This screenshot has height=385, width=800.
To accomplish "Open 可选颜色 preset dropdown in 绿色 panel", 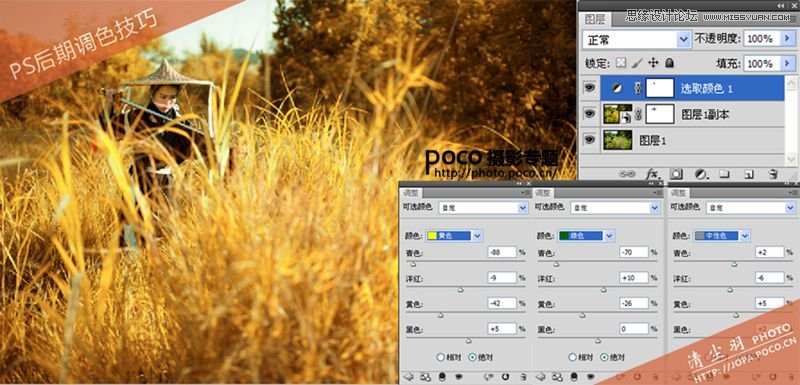I will 615,208.
